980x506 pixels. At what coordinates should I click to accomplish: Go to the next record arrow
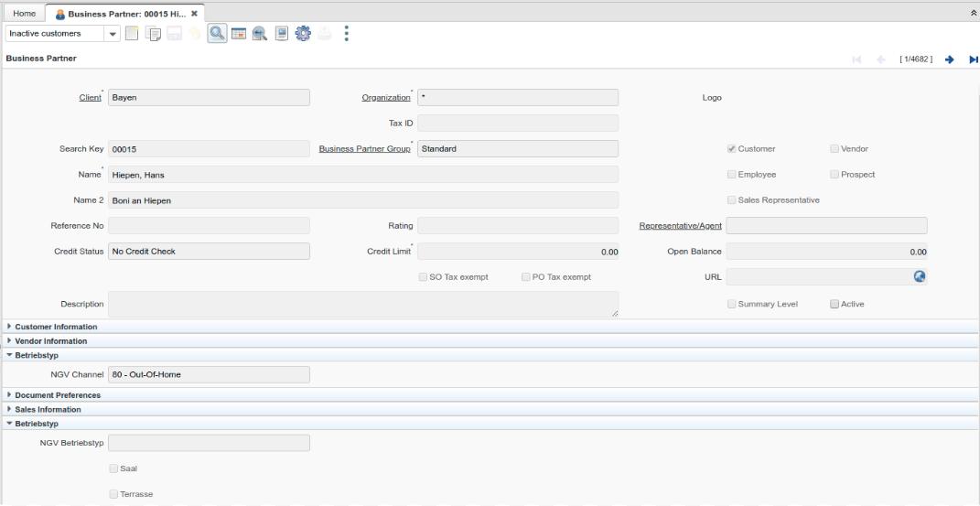tap(950, 59)
